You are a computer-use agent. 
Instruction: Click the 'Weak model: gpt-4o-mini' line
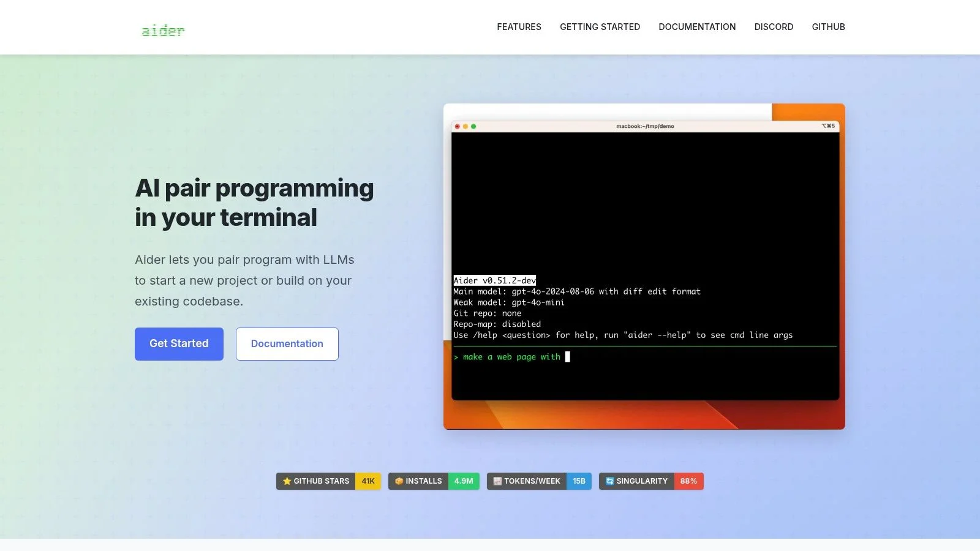coord(509,302)
